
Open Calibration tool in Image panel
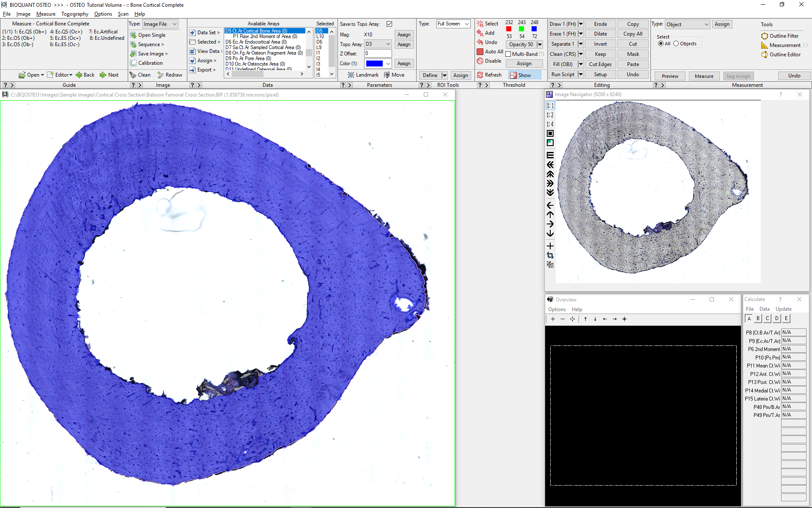pos(146,63)
